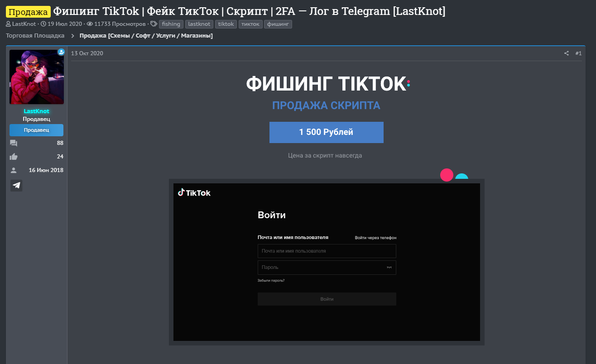Open 'Продажа [Схемы / Софт / Услуги / Магазины]' breadcrumb
Image resolution: width=596 pixels, height=364 pixels.
tap(146, 36)
